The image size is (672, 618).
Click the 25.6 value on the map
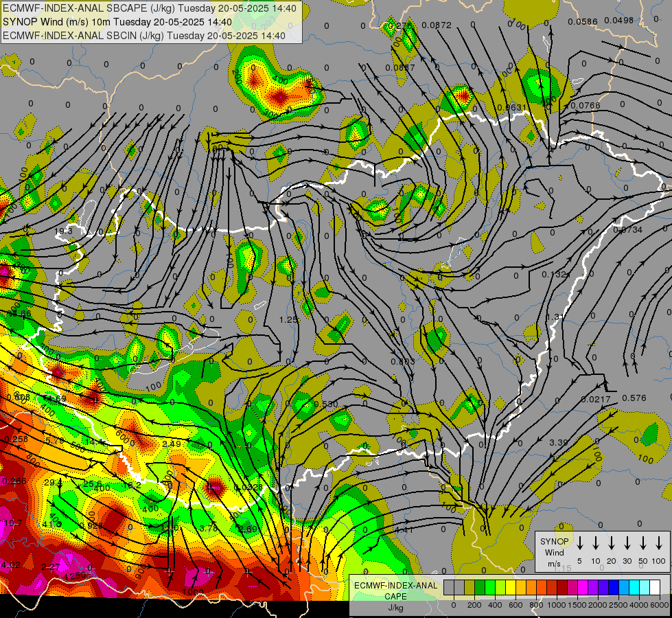click(x=92, y=484)
